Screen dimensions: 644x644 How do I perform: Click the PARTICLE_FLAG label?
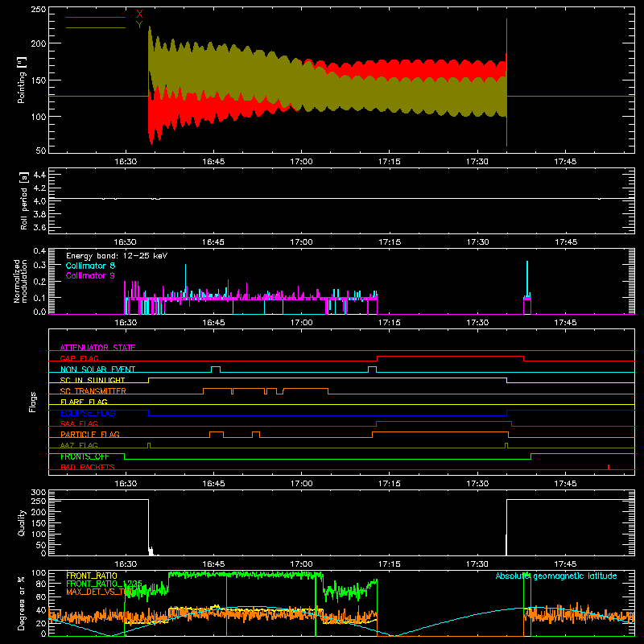click(x=90, y=435)
